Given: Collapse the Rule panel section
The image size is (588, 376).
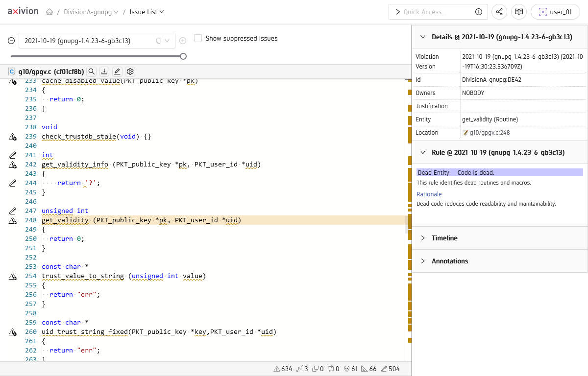Looking at the screenshot, I should point(423,153).
